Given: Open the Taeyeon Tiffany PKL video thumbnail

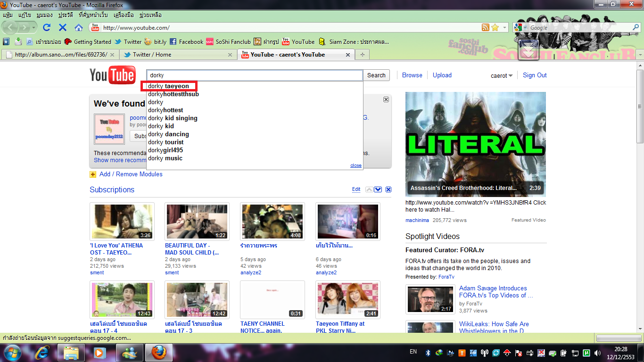Looking at the screenshot, I should pyautogui.click(x=348, y=300).
